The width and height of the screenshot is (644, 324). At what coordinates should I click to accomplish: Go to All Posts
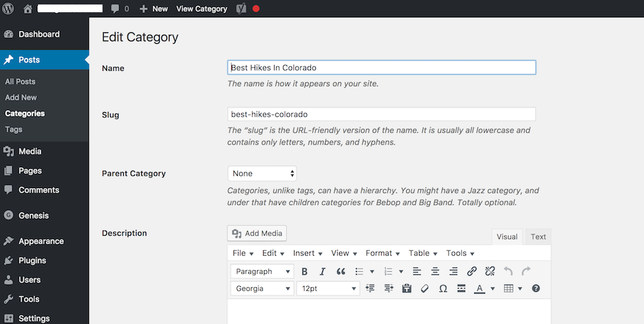point(20,81)
